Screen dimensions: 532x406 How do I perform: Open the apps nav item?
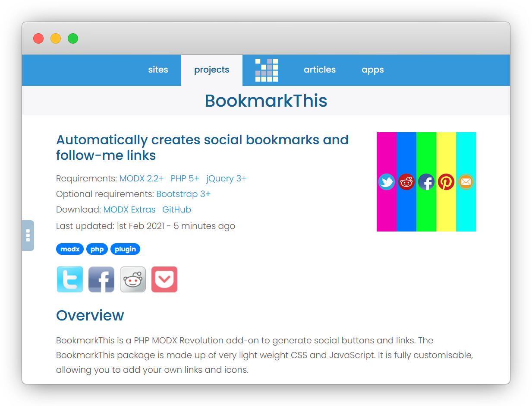coord(373,70)
